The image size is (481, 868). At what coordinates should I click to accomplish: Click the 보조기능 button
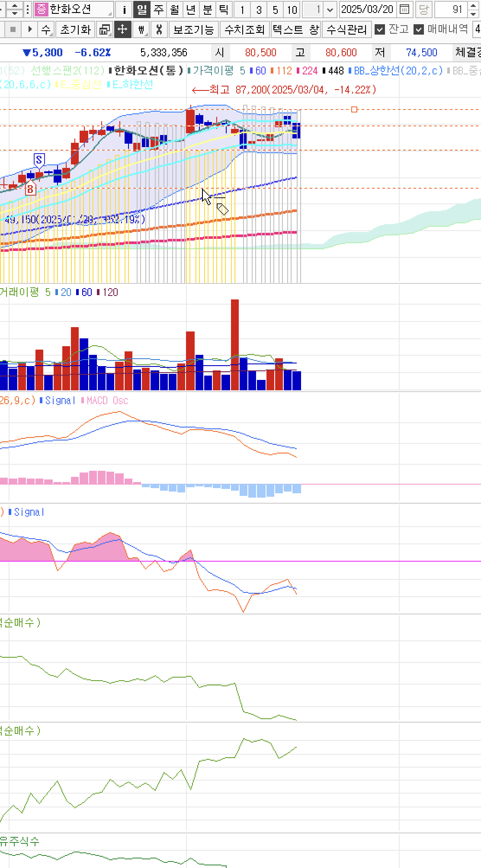tap(193, 29)
